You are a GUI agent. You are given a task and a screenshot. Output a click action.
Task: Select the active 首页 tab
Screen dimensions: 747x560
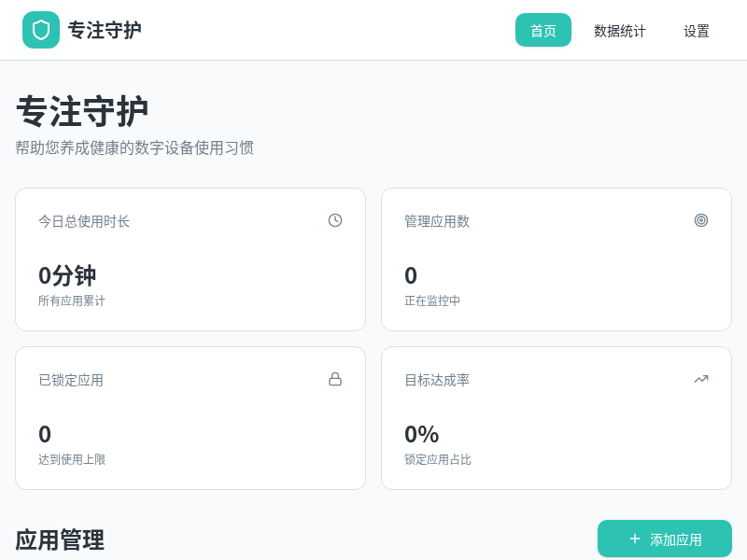(x=543, y=30)
